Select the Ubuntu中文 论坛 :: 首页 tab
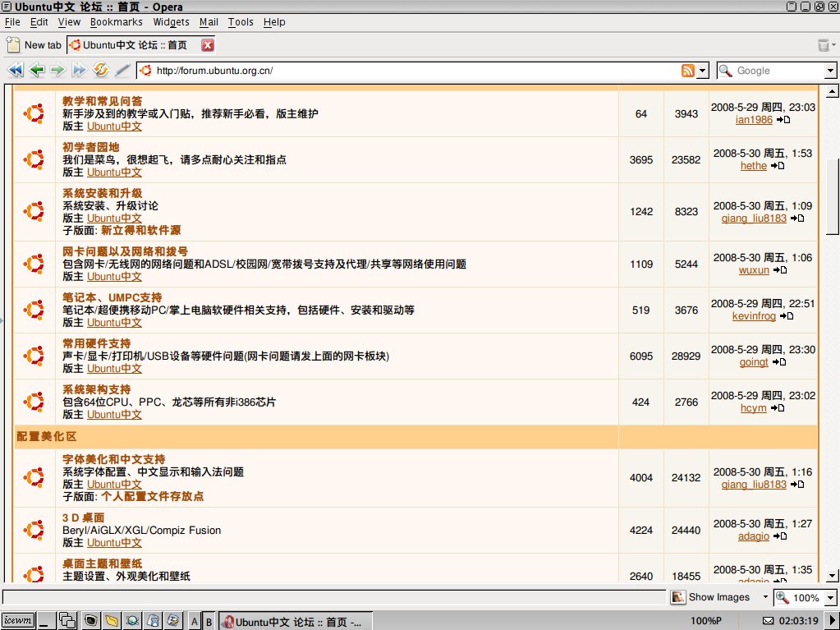Viewport: 840px width, 630px height. click(142, 45)
